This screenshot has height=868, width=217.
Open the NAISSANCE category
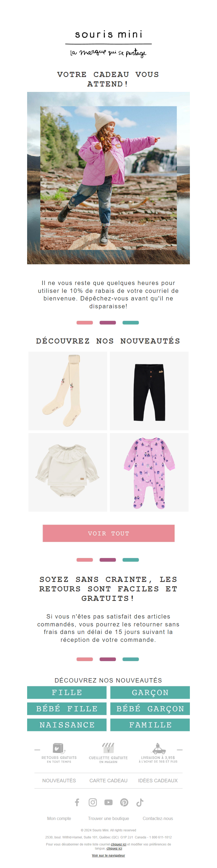click(x=67, y=725)
